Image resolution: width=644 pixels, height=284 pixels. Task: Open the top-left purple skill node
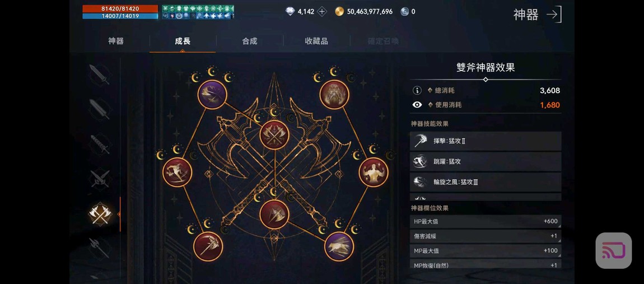(212, 95)
